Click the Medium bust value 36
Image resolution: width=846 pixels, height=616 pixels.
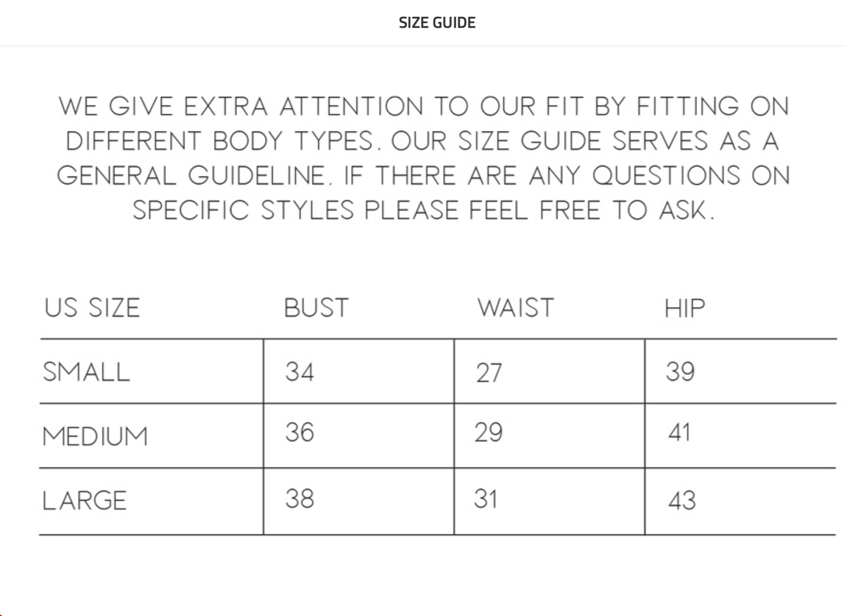pos(300,433)
